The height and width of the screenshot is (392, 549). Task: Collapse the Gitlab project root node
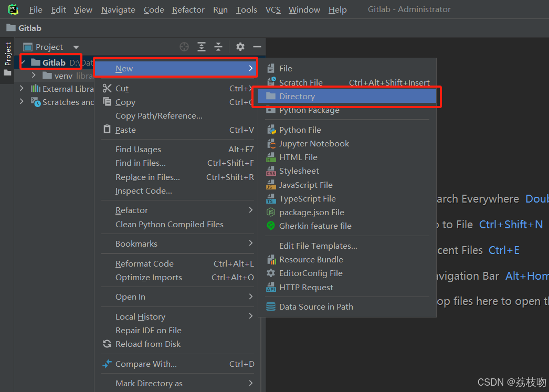point(23,62)
